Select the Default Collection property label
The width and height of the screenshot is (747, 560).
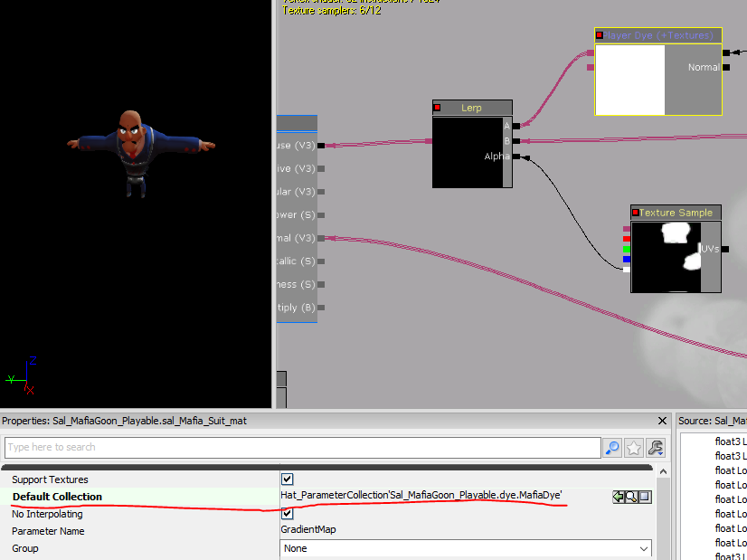click(57, 497)
